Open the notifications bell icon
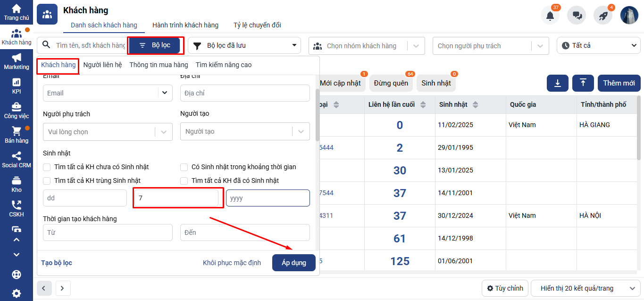The height and width of the screenshot is (301, 644). point(550,16)
